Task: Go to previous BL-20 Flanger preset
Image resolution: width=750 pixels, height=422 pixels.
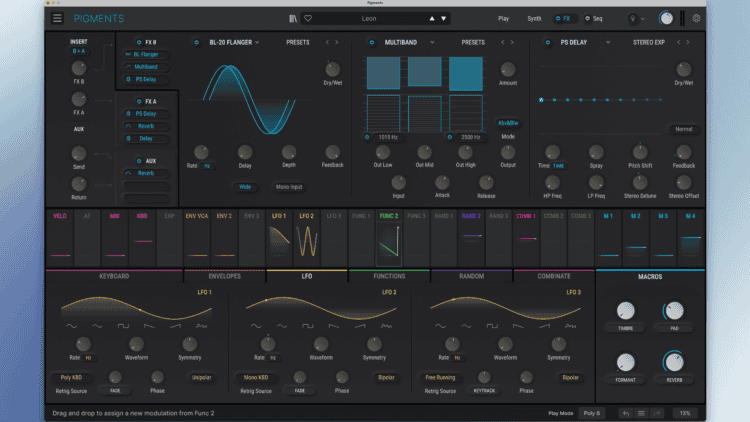Action: tap(327, 43)
